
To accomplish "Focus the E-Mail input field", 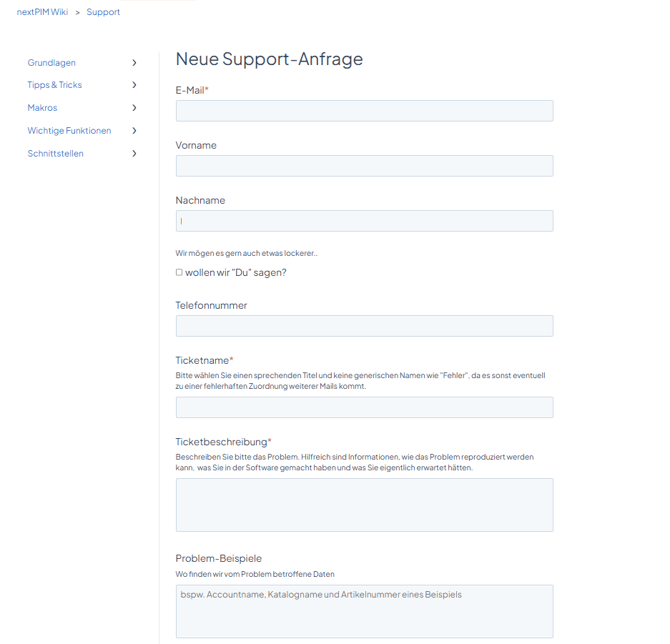I will (x=364, y=111).
